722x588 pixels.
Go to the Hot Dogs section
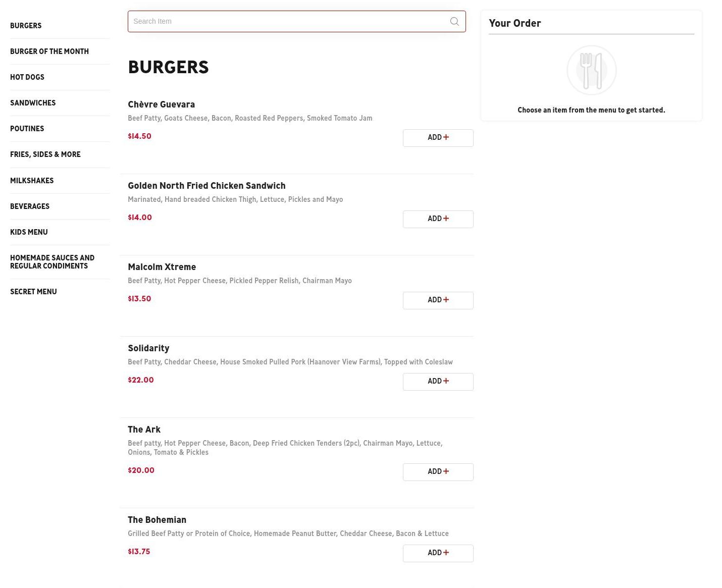(27, 77)
